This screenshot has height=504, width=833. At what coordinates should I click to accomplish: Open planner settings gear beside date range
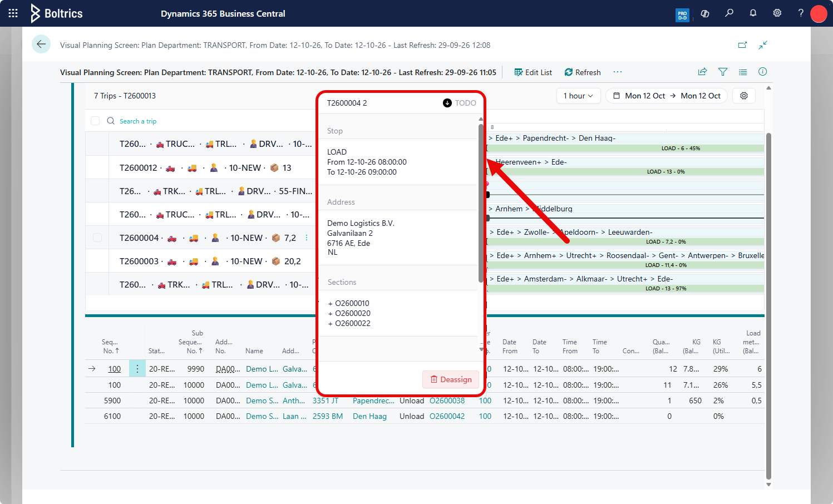[744, 96]
